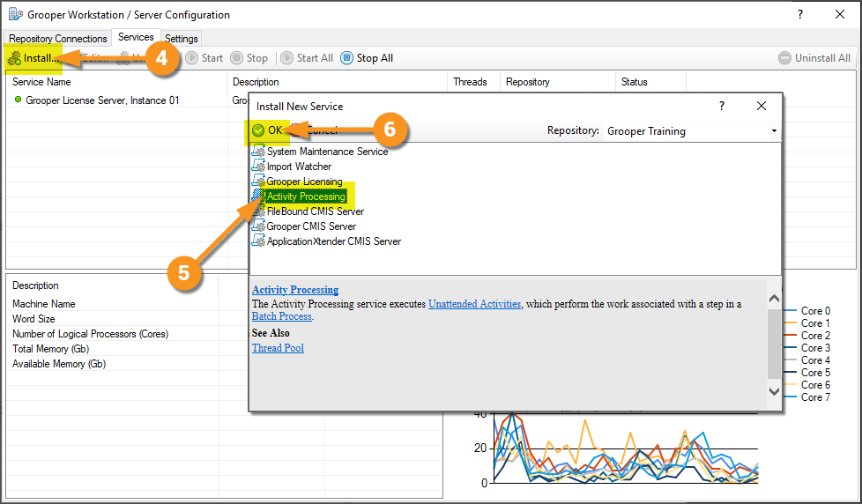862x504 pixels.
Task: Close the Install New Service dialog
Action: click(762, 106)
